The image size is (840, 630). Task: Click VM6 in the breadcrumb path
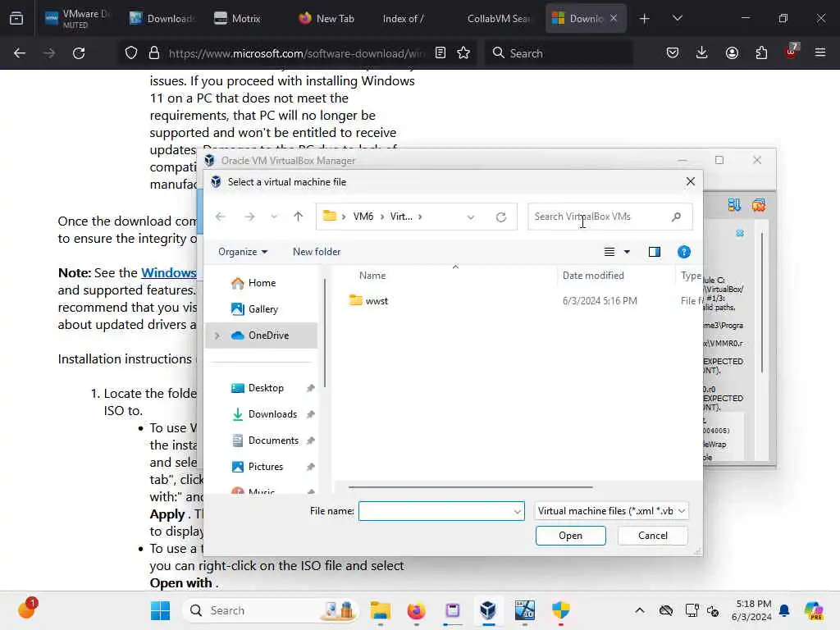click(363, 217)
